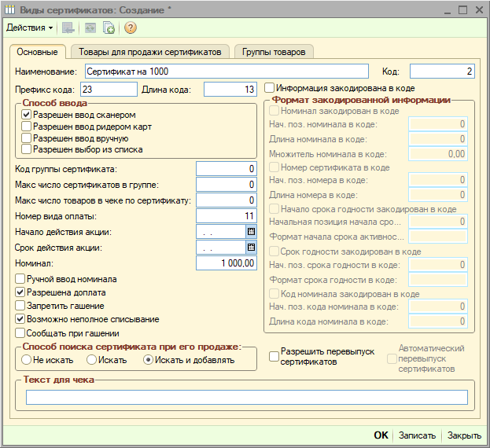Enable Информация закодирована в коде checkbox
The height and width of the screenshot is (448, 490).
pyautogui.click(x=269, y=88)
